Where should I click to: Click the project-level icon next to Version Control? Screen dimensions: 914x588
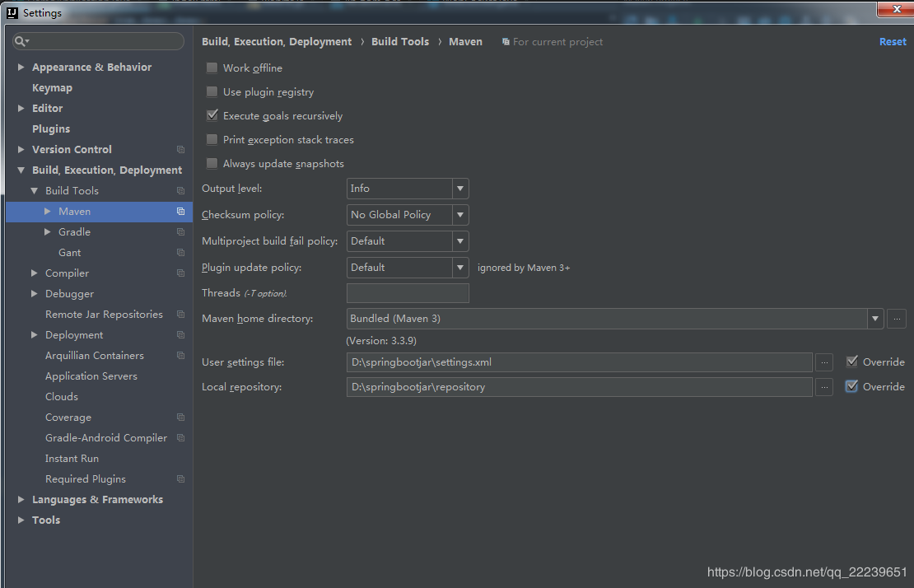click(x=180, y=150)
